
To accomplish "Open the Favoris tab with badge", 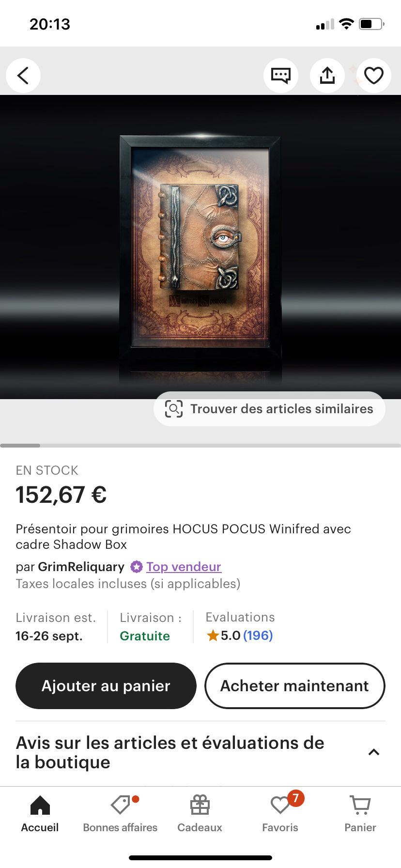I will click(x=280, y=814).
